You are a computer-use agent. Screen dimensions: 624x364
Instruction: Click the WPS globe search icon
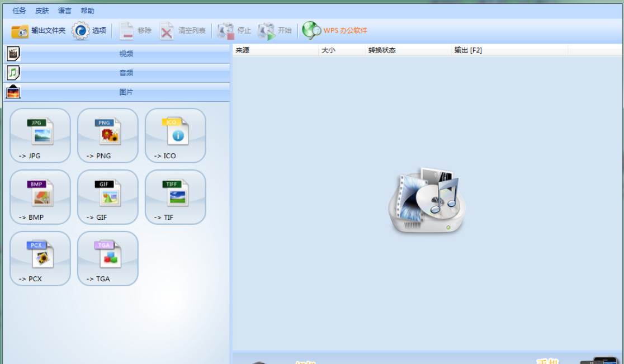coord(311,31)
